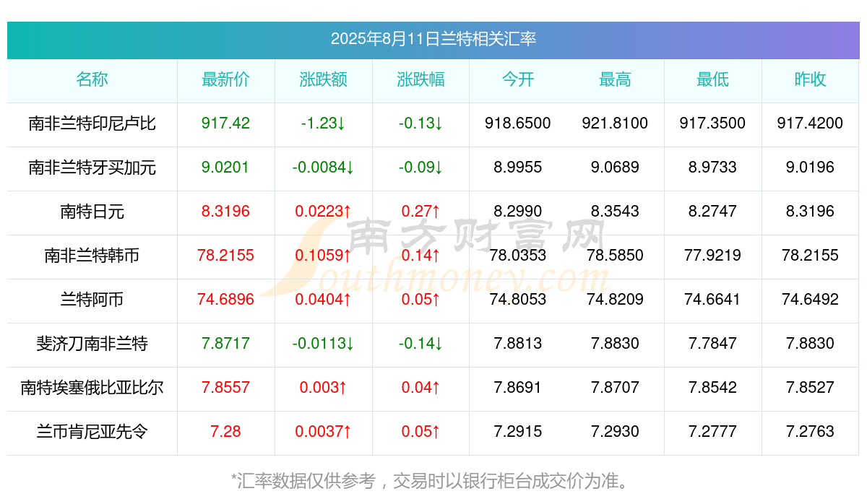The height and width of the screenshot is (504, 867).
Task: Click low value 8.9733
Action: pos(712,168)
